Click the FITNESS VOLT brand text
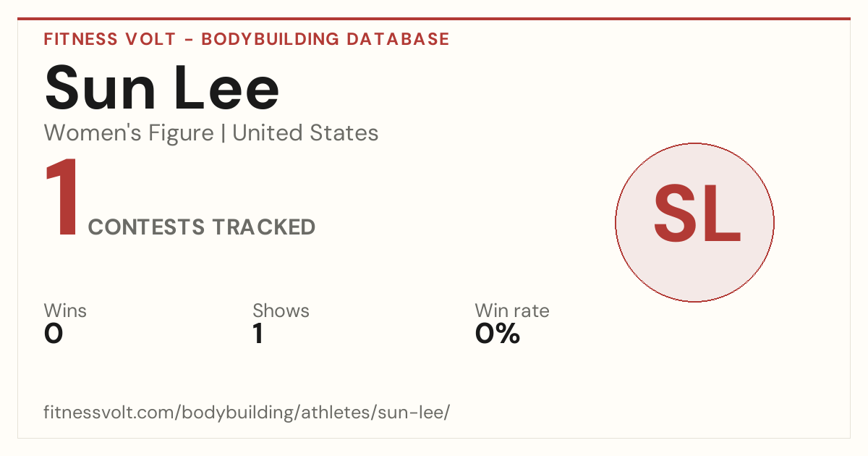 [x=110, y=39]
